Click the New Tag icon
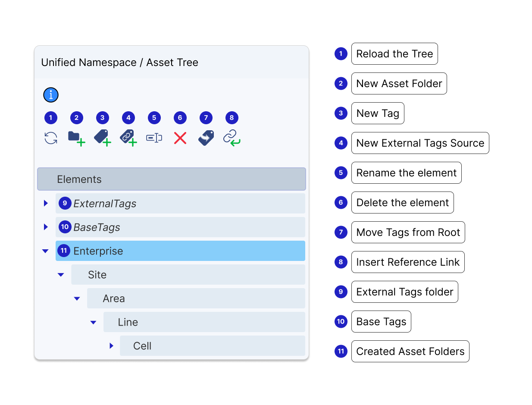Image resolution: width=532 pixels, height=405 pixels. pos(102,138)
